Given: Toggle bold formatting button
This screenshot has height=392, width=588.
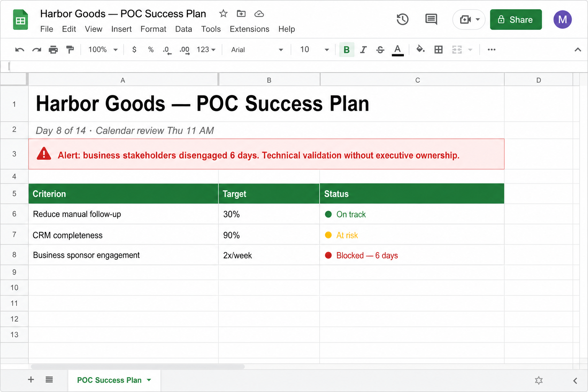Looking at the screenshot, I should click(347, 50).
